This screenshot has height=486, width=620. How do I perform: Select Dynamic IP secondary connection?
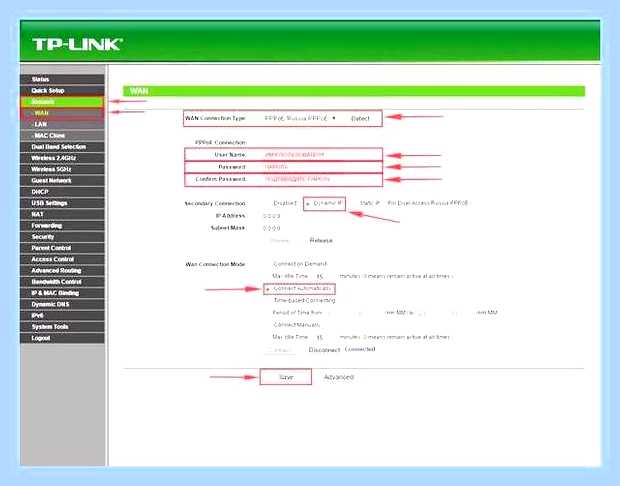click(325, 203)
